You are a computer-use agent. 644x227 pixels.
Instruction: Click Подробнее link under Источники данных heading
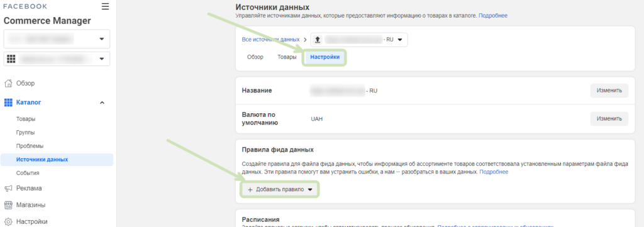click(493, 16)
